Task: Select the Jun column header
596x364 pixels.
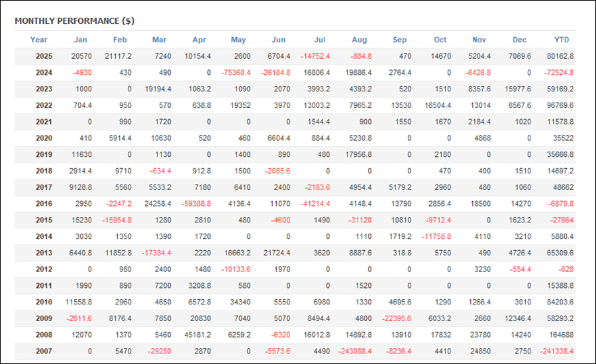Action: [x=279, y=40]
